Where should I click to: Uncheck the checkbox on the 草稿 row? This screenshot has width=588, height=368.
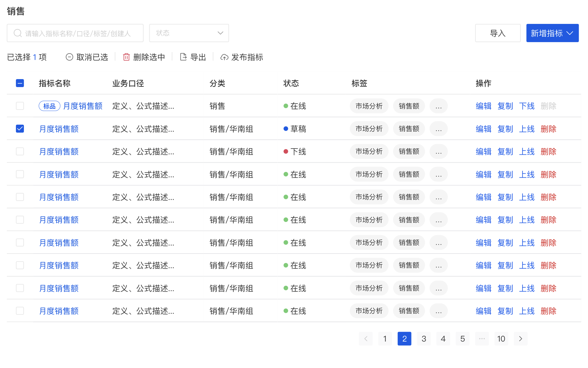20,129
